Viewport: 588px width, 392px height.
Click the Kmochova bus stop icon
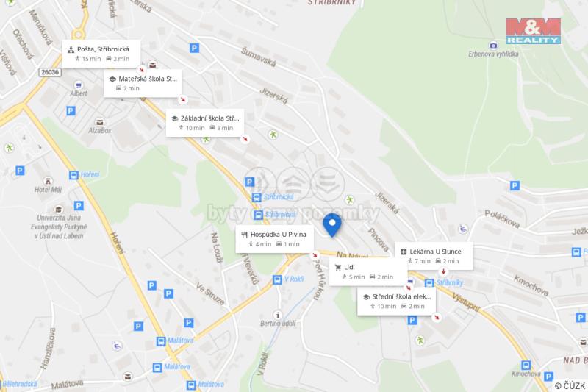(526, 365)
